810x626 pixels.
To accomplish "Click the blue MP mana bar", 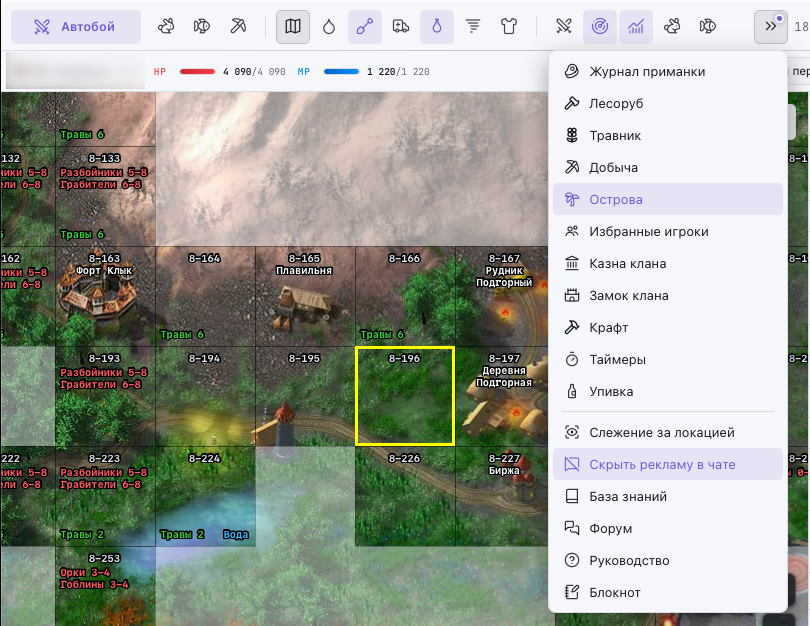I will click(341, 72).
